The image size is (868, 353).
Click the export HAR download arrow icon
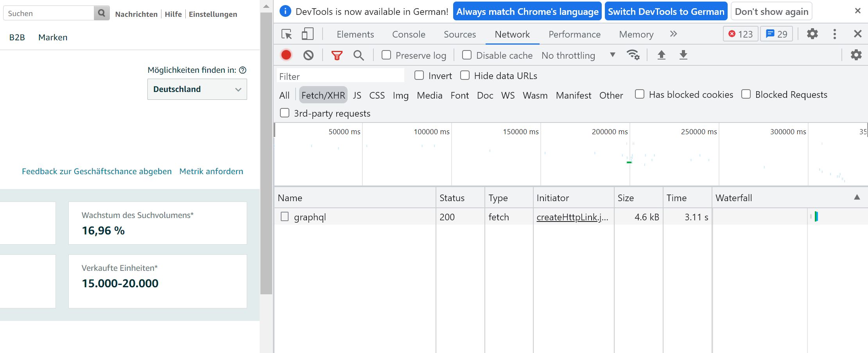(x=683, y=55)
